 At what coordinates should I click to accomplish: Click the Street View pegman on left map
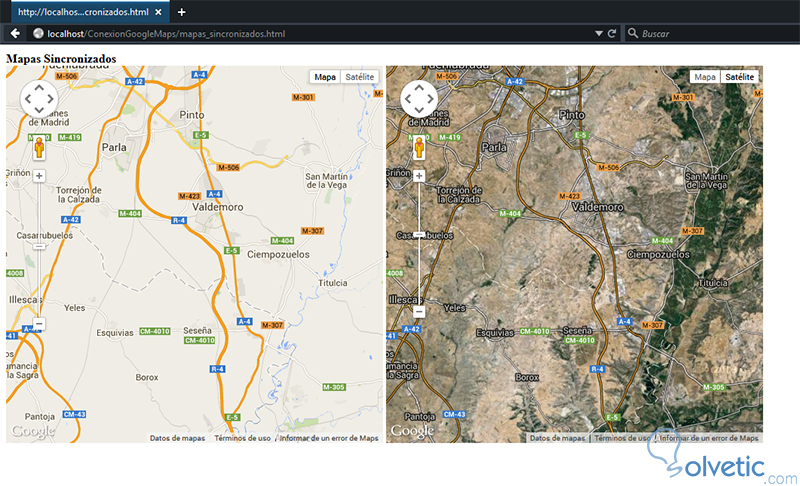coord(39,148)
